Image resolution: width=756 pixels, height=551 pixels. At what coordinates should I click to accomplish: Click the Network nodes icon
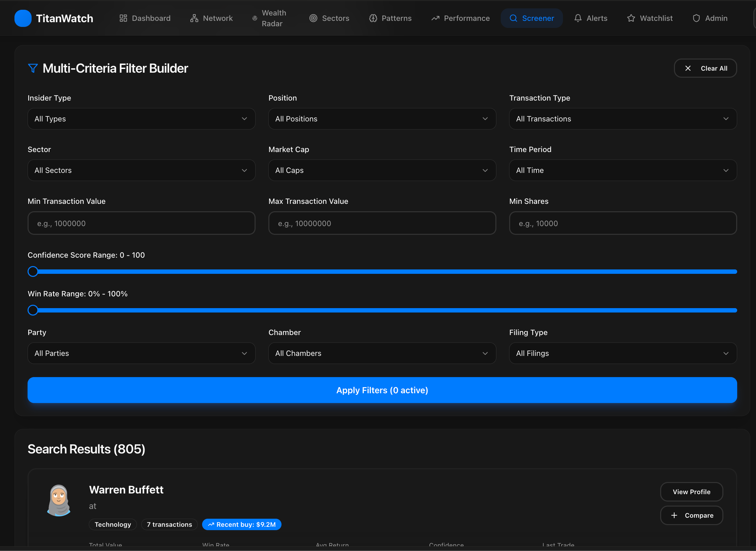point(194,18)
